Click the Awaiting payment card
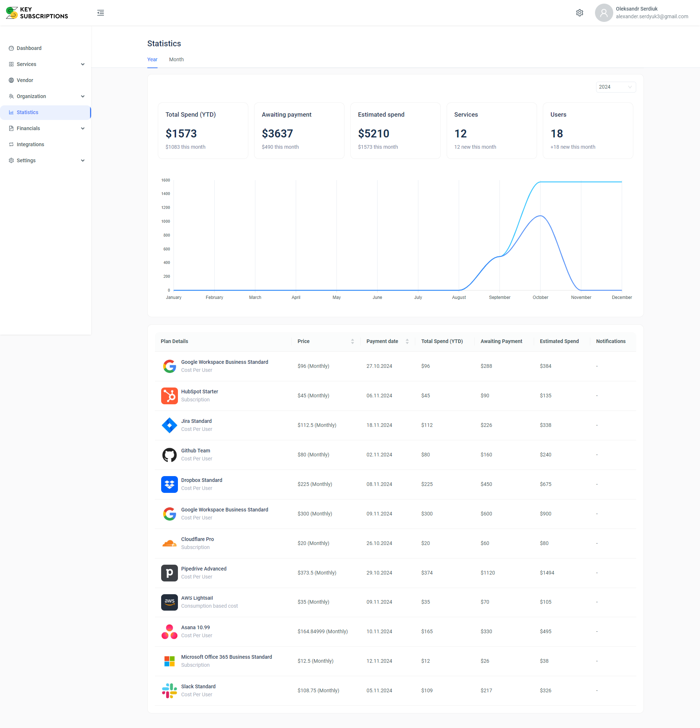 point(299,131)
